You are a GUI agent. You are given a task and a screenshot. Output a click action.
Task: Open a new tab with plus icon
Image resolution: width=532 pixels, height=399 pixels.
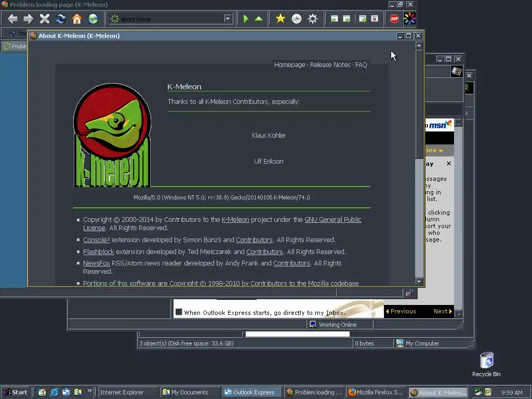point(362,19)
